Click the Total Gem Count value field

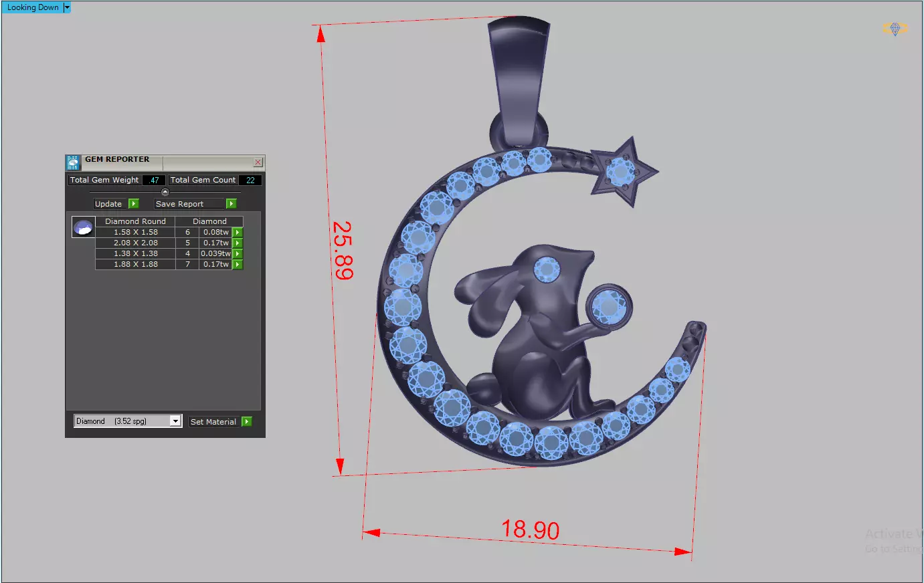(250, 180)
